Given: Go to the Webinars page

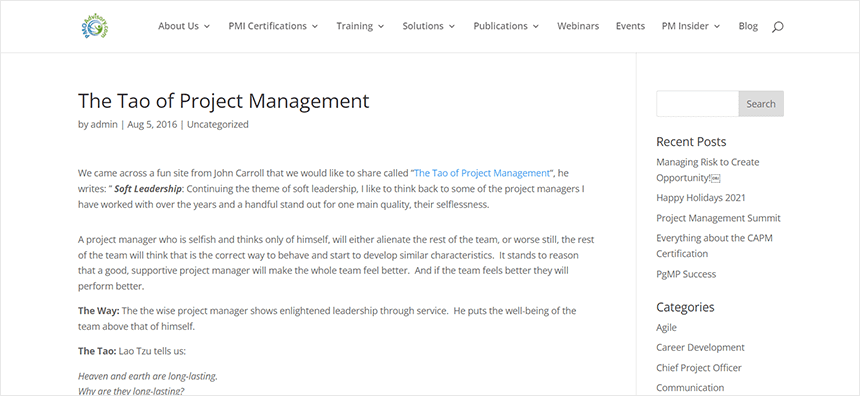Looking at the screenshot, I should (578, 26).
